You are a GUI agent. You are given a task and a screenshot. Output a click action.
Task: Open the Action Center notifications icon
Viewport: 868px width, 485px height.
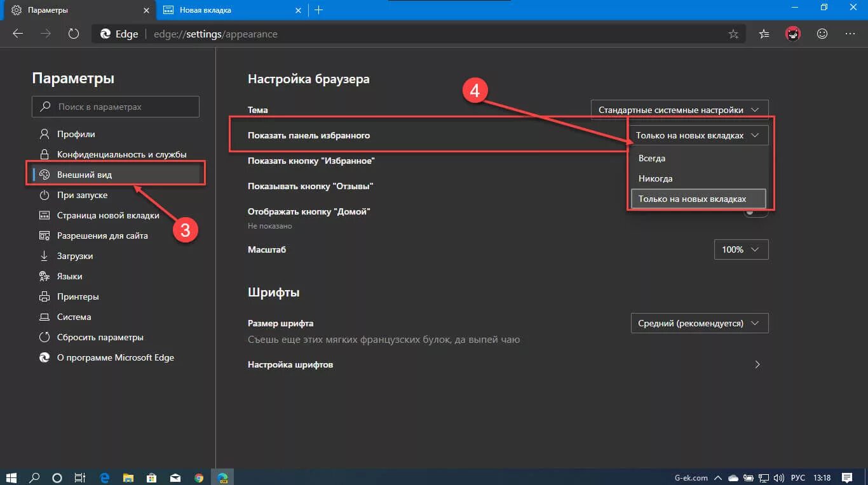point(848,477)
